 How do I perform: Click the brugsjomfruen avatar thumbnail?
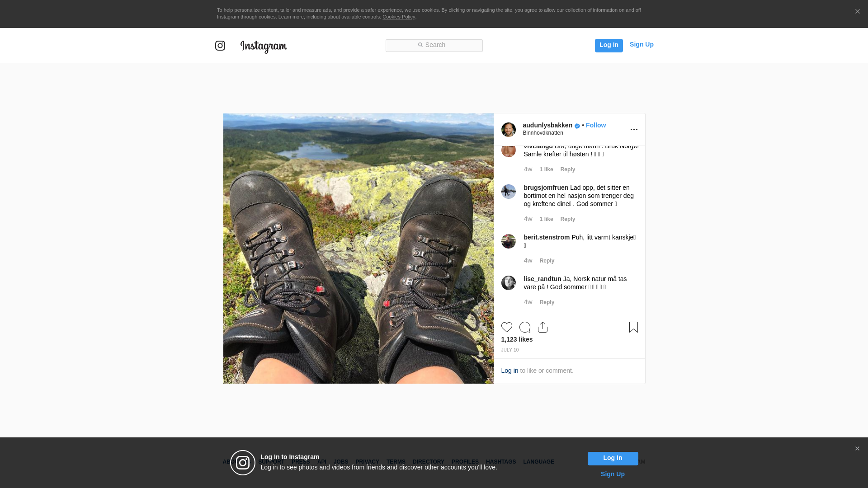[509, 192]
